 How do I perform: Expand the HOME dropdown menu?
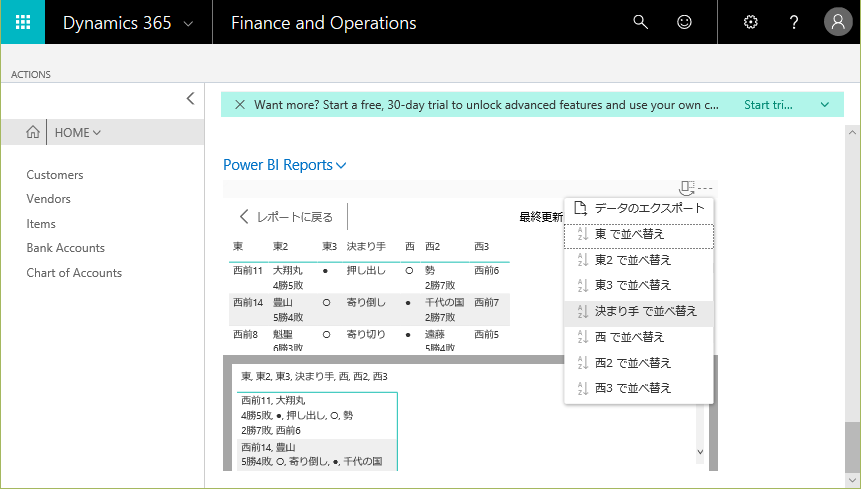97,133
